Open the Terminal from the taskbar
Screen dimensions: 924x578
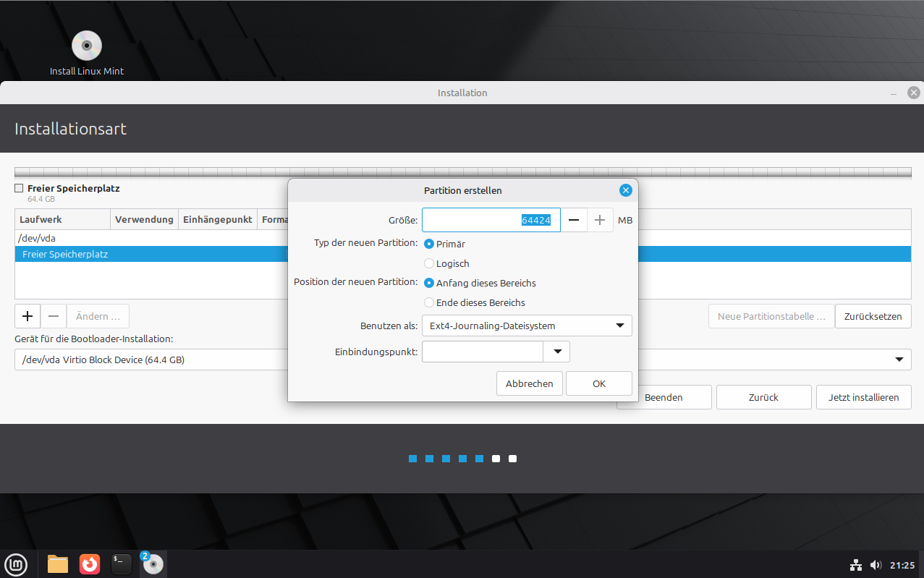[122, 564]
